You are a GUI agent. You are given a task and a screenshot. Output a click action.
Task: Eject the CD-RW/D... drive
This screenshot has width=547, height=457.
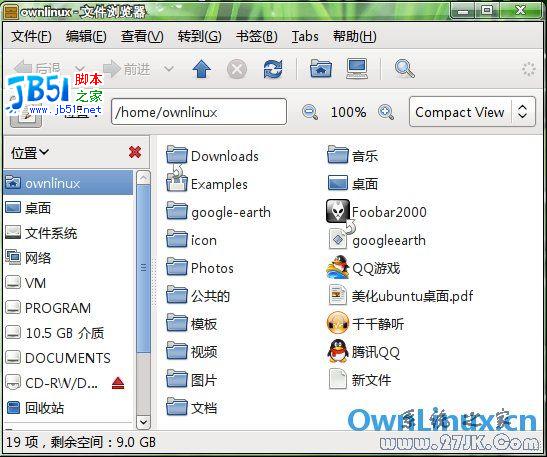pos(118,383)
